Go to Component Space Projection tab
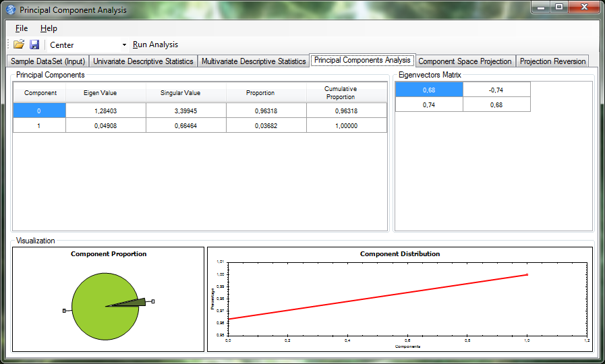Image resolution: width=605 pixels, height=364 pixels. (465, 61)
